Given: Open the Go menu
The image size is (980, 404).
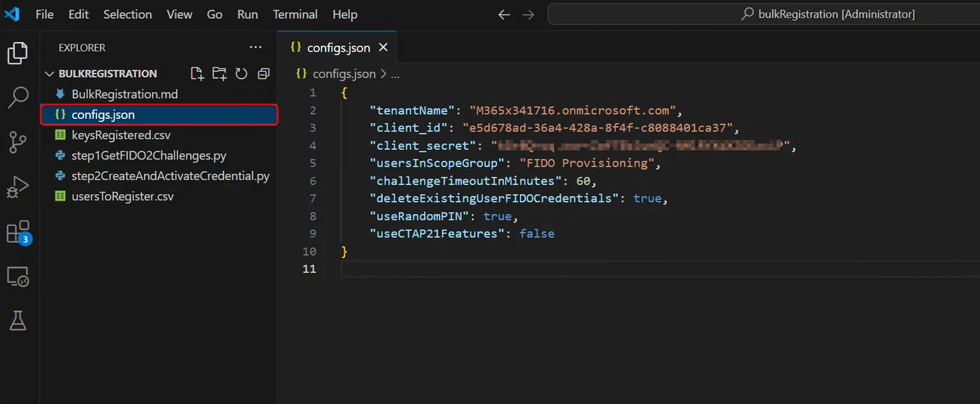Looking at the screenshot, I should pyautogui.click(x=215, y=14).
